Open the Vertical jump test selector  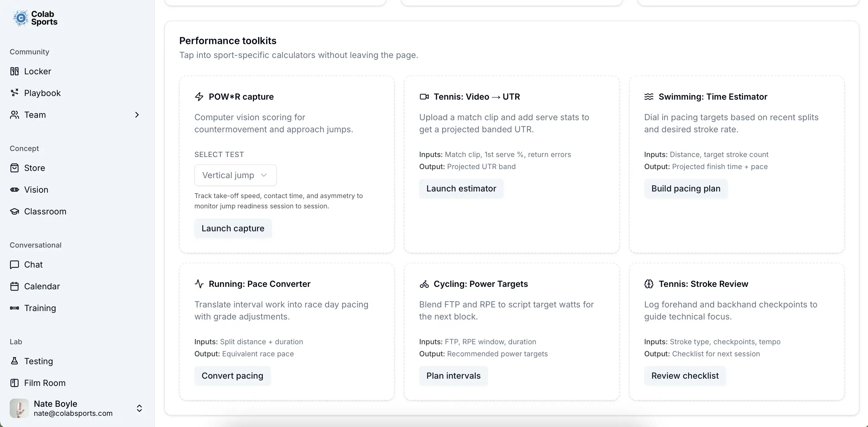point(235,175)
